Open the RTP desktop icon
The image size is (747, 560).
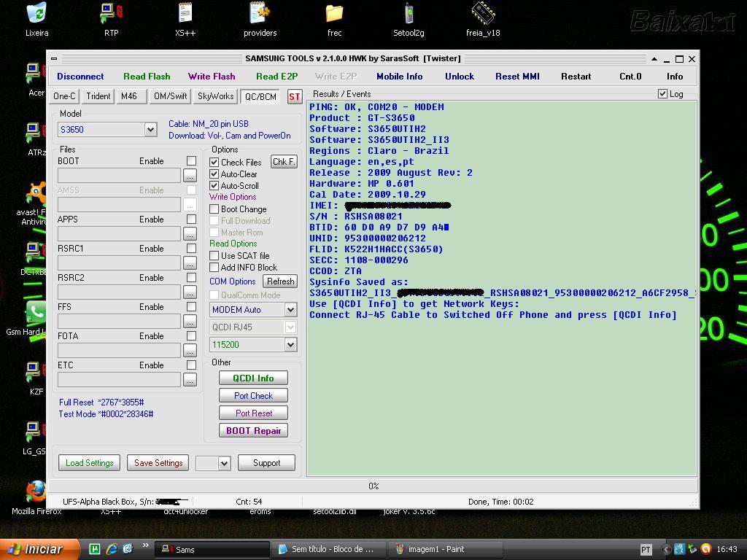tap(112, 20)
